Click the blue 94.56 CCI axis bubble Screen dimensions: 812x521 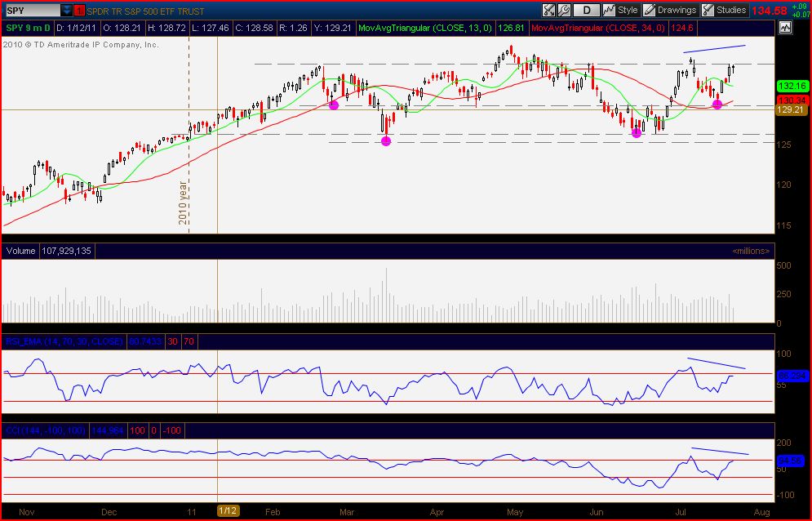tap(791, 461)
